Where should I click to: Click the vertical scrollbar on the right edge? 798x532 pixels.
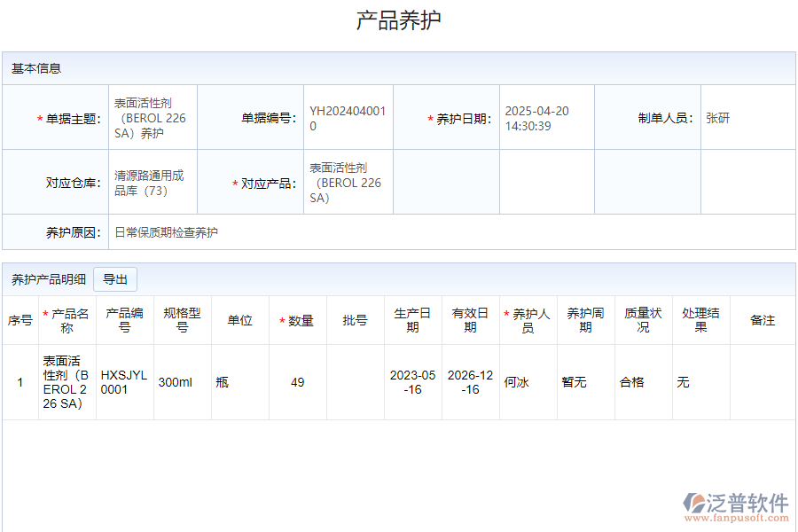[792, 266]
